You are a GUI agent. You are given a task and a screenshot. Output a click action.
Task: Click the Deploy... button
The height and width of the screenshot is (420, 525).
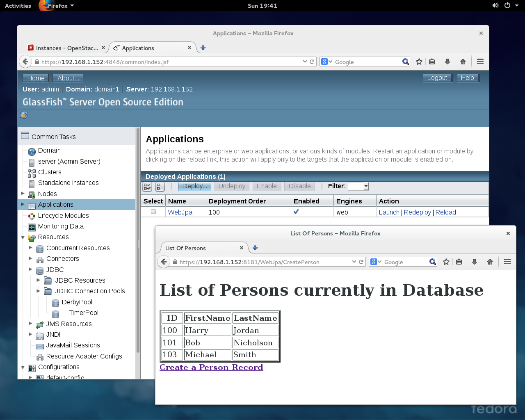[194, 186]
